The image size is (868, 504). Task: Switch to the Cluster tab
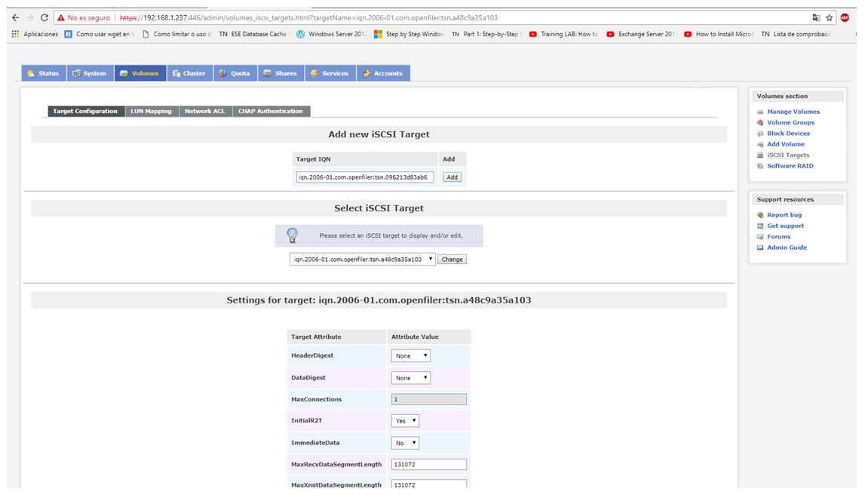(189, 73)
